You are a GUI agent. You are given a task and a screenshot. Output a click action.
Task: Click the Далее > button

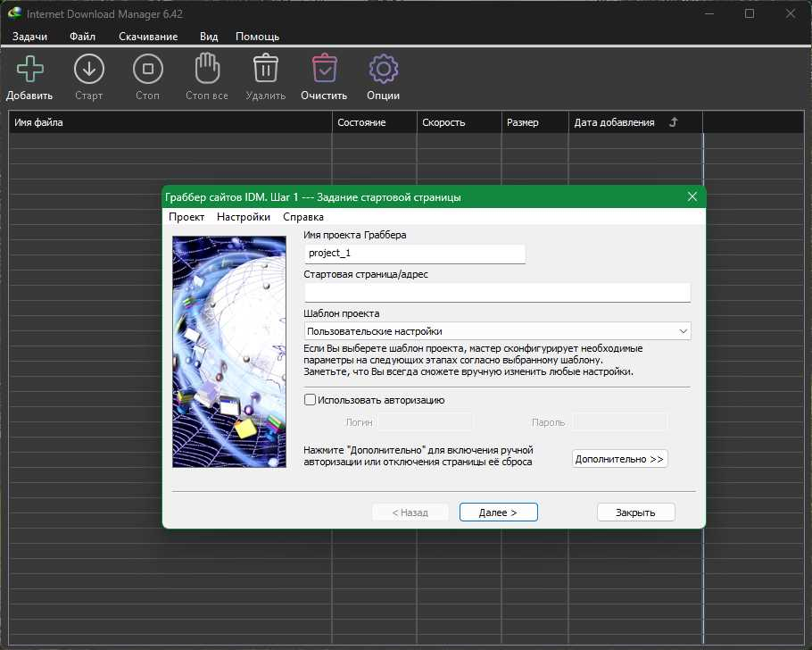click(x=498, y=512)
